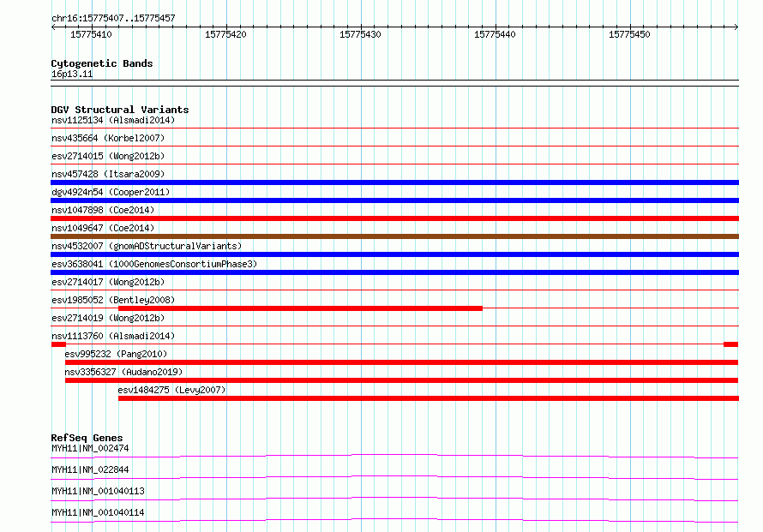Open variant nsv1113760 (Alsmadi2014)

click(113, 336)
